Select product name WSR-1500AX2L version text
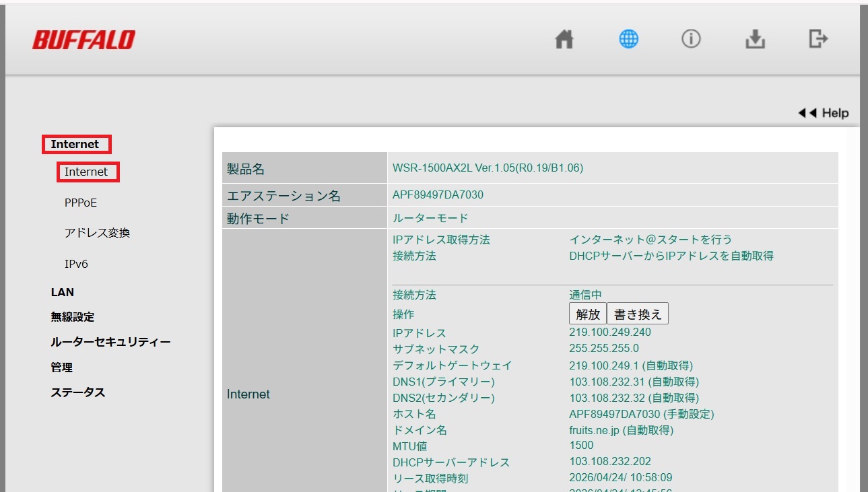Image resolution: width=868 pixels, height=492 pixels. (x=488, y=168)
